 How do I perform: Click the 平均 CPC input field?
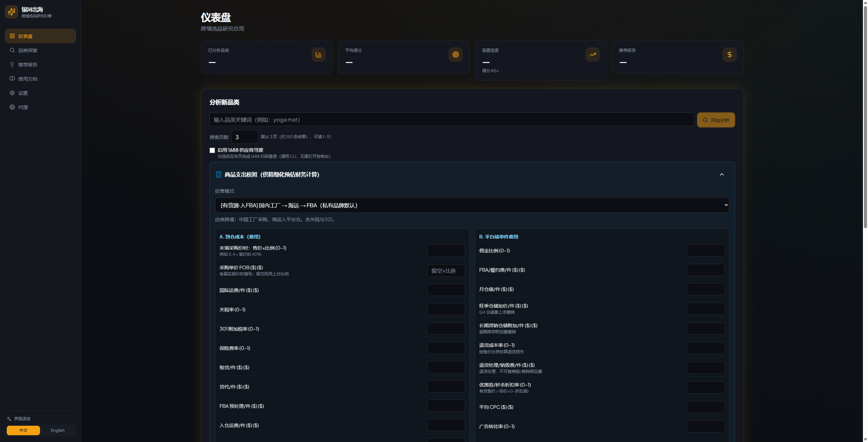tap(706, 407)
